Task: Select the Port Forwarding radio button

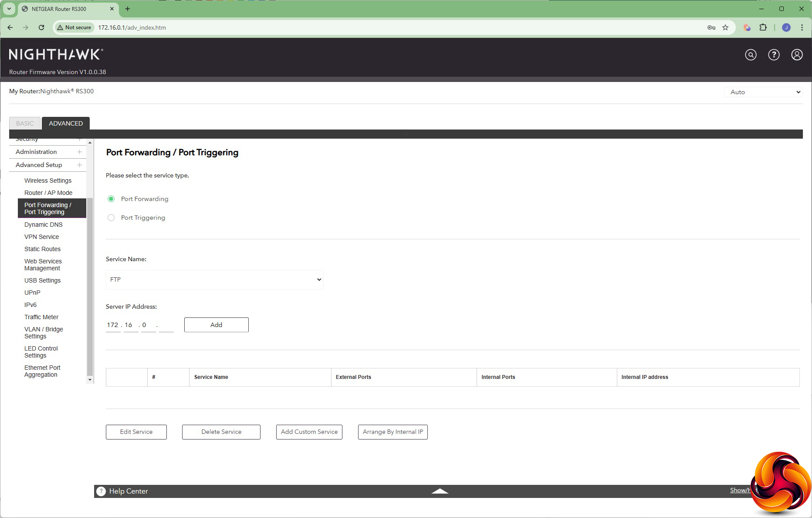Action: point(111,199)
